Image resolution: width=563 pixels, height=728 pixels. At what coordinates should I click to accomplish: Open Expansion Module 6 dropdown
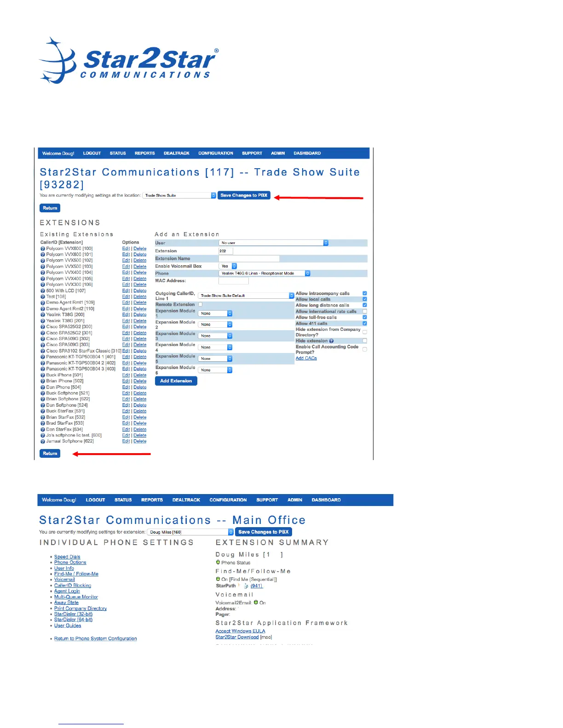215,370
